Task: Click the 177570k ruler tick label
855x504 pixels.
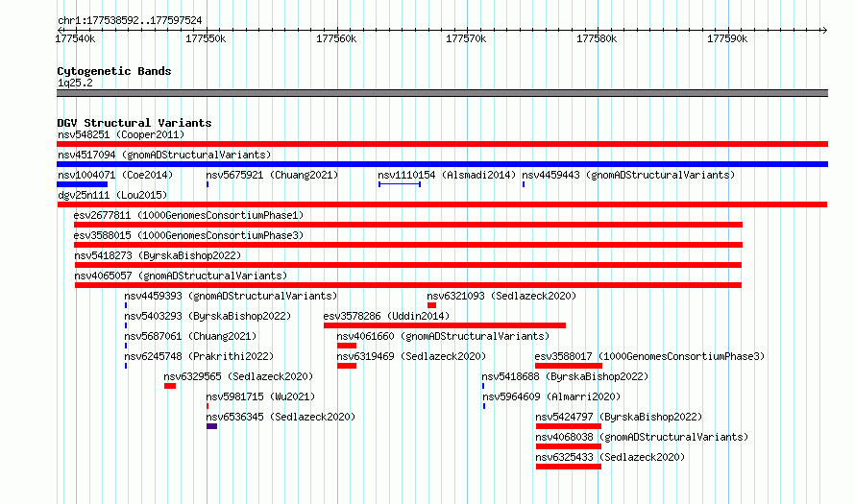Action: point(466,38)
